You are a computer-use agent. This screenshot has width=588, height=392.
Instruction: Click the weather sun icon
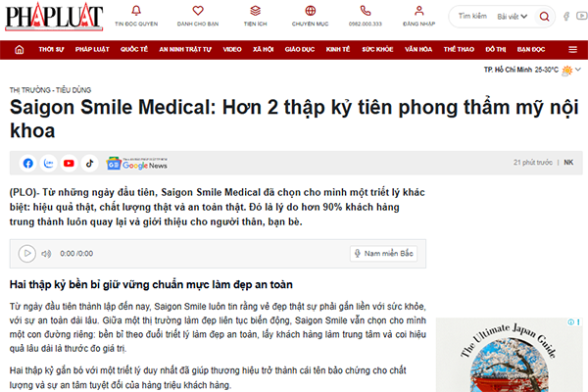[x=567, y=71]
